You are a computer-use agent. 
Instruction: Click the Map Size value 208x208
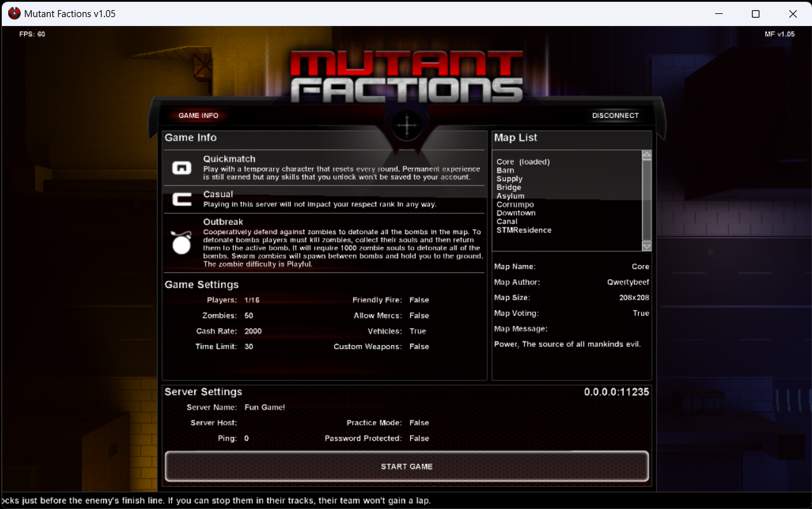tap(634, 298)
